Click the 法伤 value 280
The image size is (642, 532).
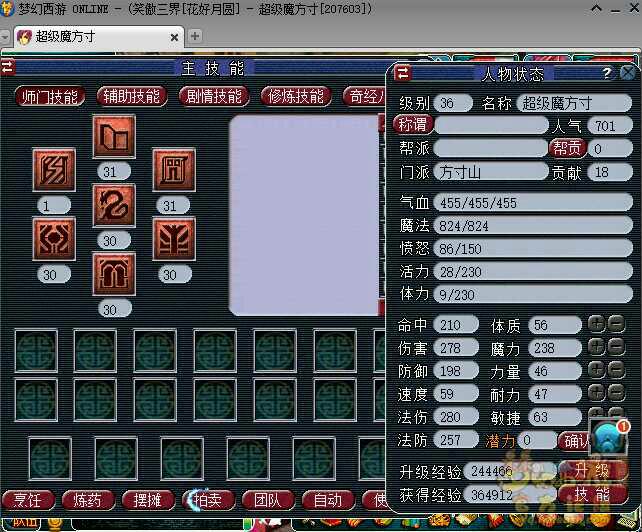456,417
